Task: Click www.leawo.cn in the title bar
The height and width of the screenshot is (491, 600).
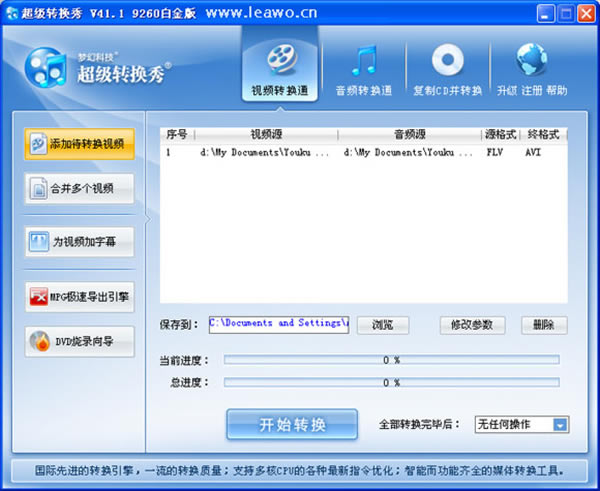Action: 261,13
